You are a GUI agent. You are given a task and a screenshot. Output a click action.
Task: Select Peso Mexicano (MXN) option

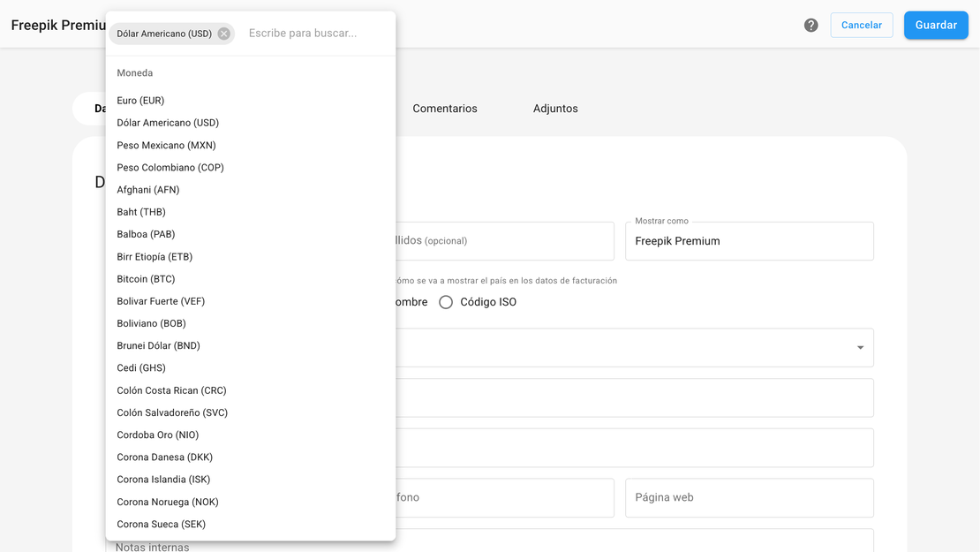pos(166,146)
